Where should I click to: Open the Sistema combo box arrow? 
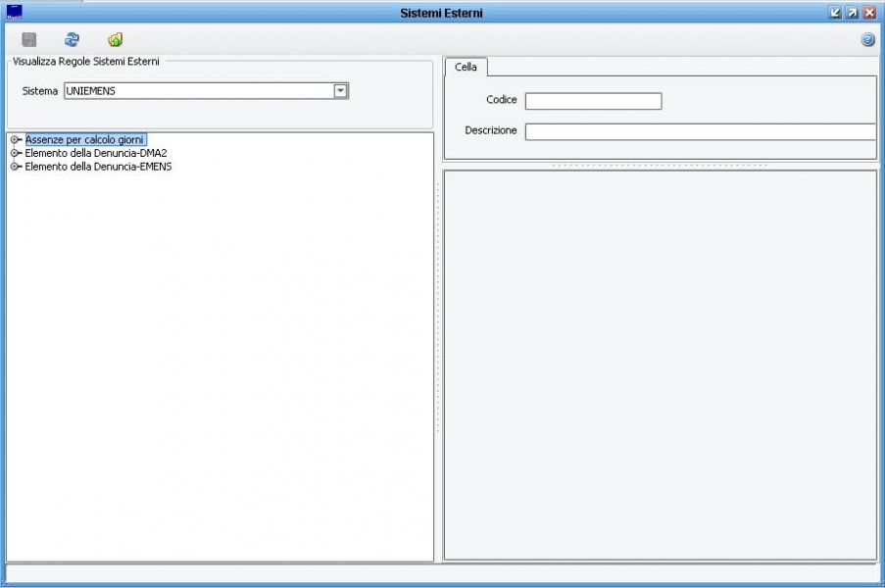pyautogui.click(x=340, y=91)
